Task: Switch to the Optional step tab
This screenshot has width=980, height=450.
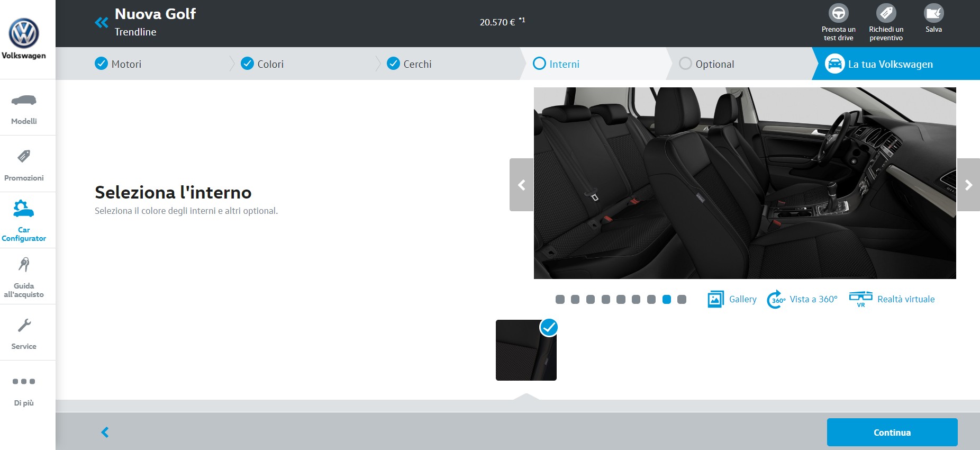Action: coord(714,64)
